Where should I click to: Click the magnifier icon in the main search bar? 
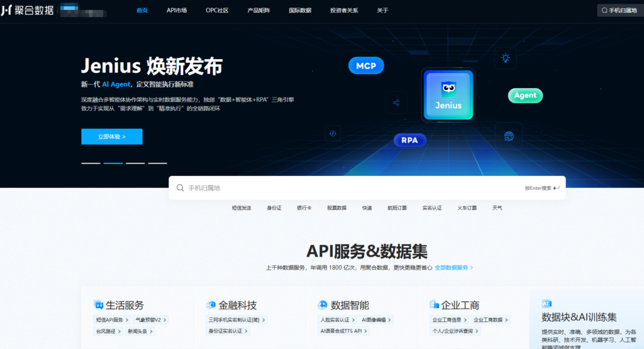[180, 187]
